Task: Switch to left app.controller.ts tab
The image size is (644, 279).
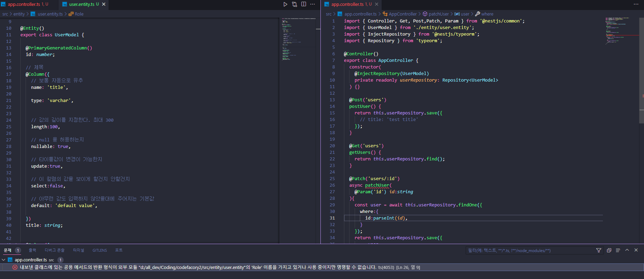Action: pos(28,4)
